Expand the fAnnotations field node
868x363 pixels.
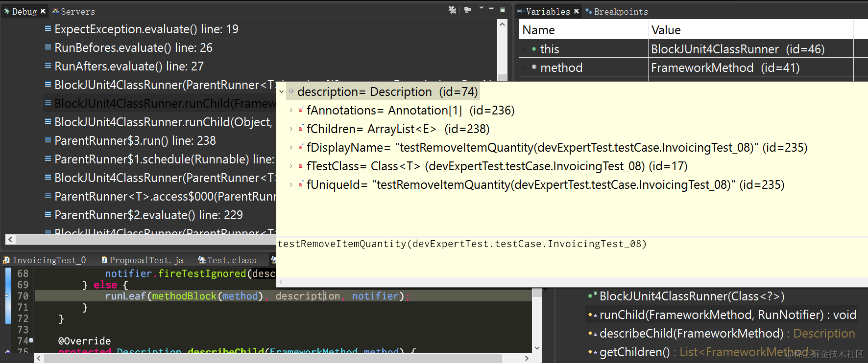point(291,111)
